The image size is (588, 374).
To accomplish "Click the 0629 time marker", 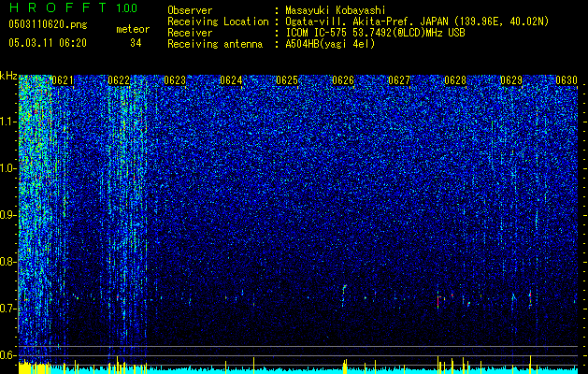I will point(511,80).
